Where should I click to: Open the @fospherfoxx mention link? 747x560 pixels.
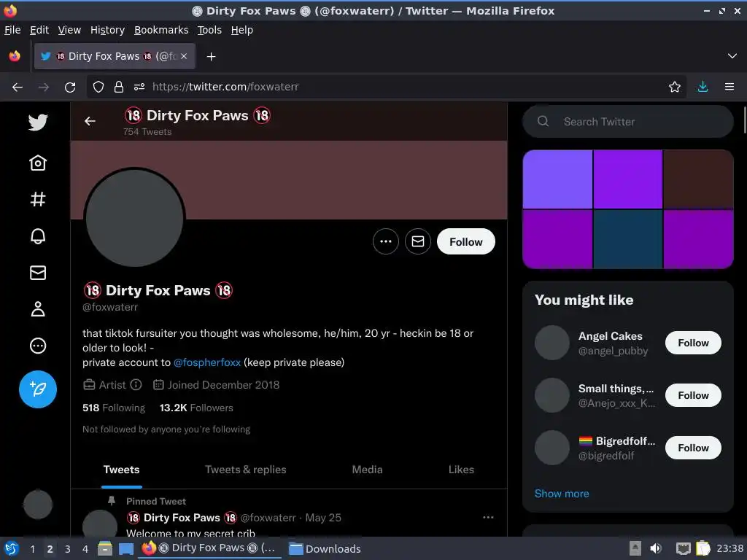coord(206,362)
